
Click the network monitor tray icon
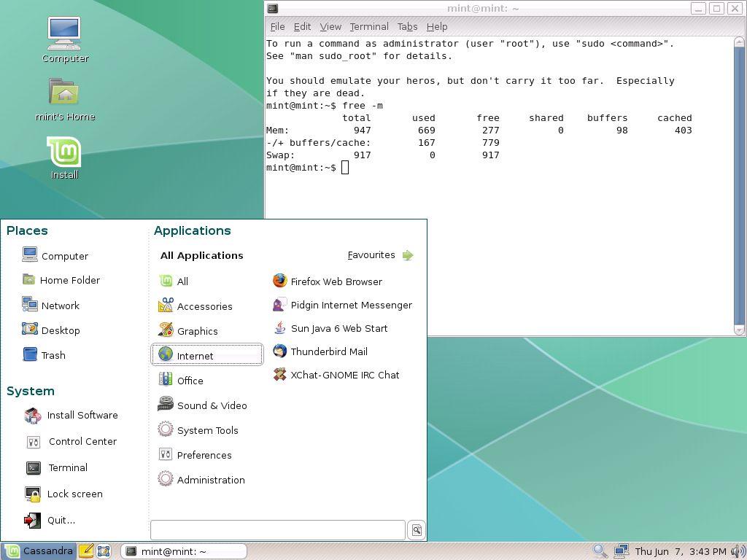621,551
